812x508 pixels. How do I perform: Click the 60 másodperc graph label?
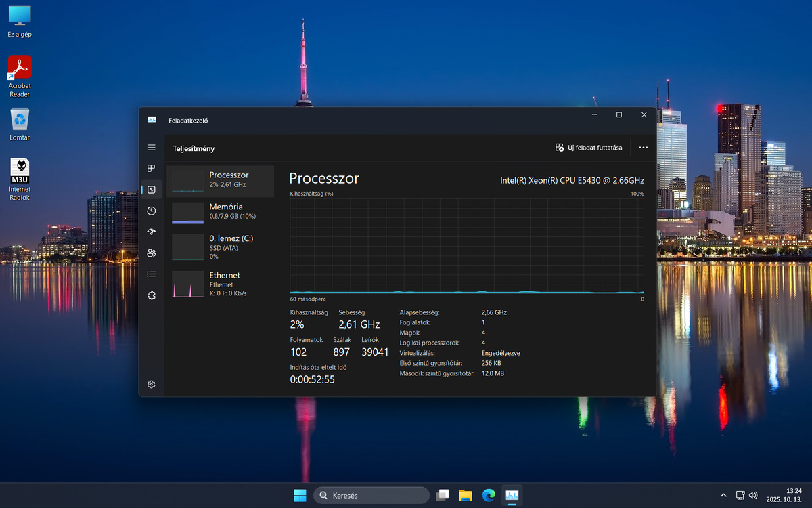[308, 299]
